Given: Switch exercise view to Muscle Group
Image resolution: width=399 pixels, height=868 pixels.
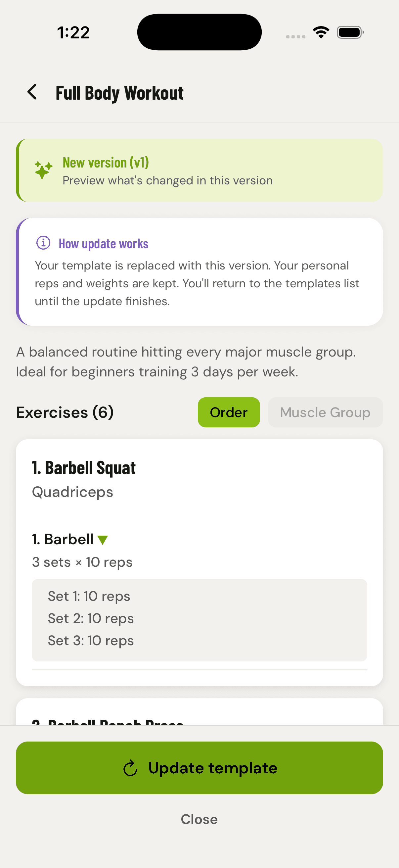Looking at the screenshot, I should [325, 412].
